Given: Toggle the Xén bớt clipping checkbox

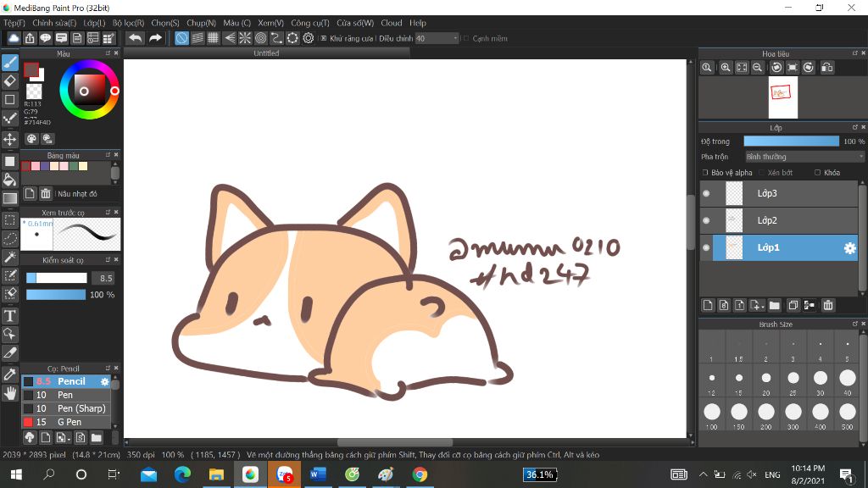Looking at the screenshot, I should [762, 173].
